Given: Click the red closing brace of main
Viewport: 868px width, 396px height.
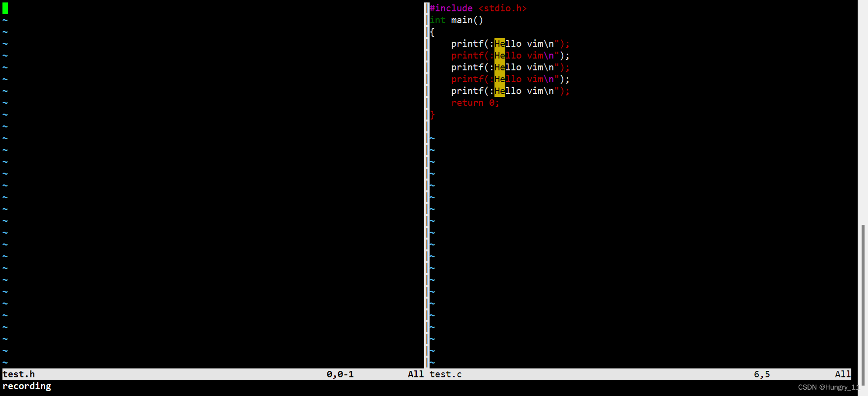Looking at the screenshot, I should pyautogui.click(x=432, y=115).
